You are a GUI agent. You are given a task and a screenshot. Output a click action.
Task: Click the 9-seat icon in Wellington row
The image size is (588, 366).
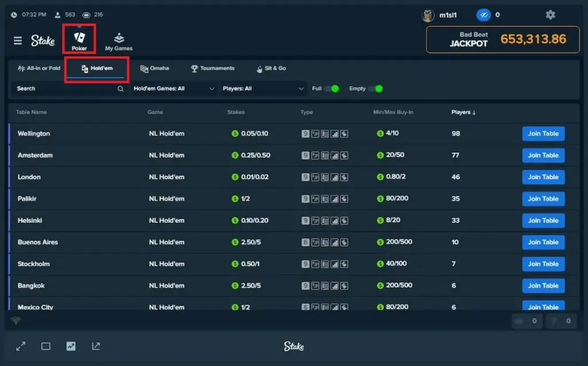(305, 134)
